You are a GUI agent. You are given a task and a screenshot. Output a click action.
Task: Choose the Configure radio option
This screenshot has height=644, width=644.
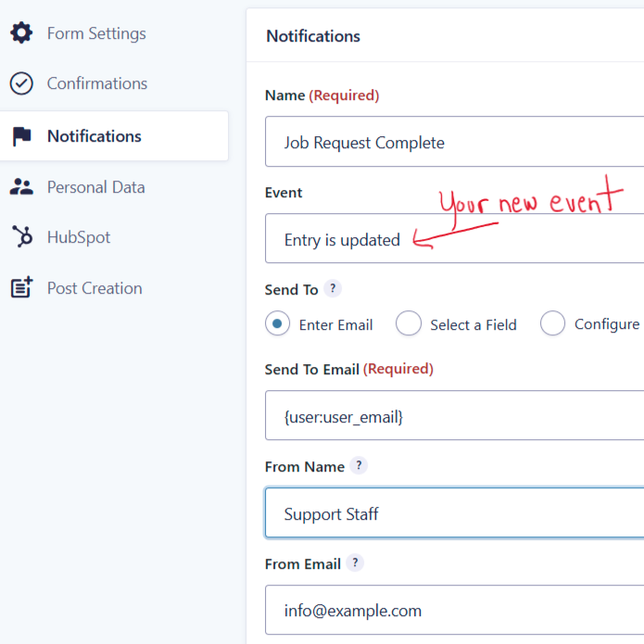pyautogui.click(x=552, y=323)
